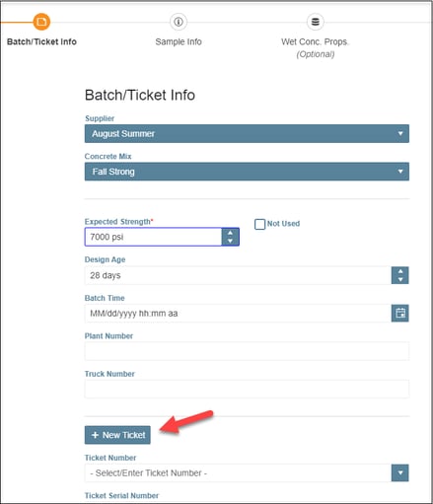
Task: Go to Wet Conc. Props. (Optional) step label
Action: (x=316, y=48)
